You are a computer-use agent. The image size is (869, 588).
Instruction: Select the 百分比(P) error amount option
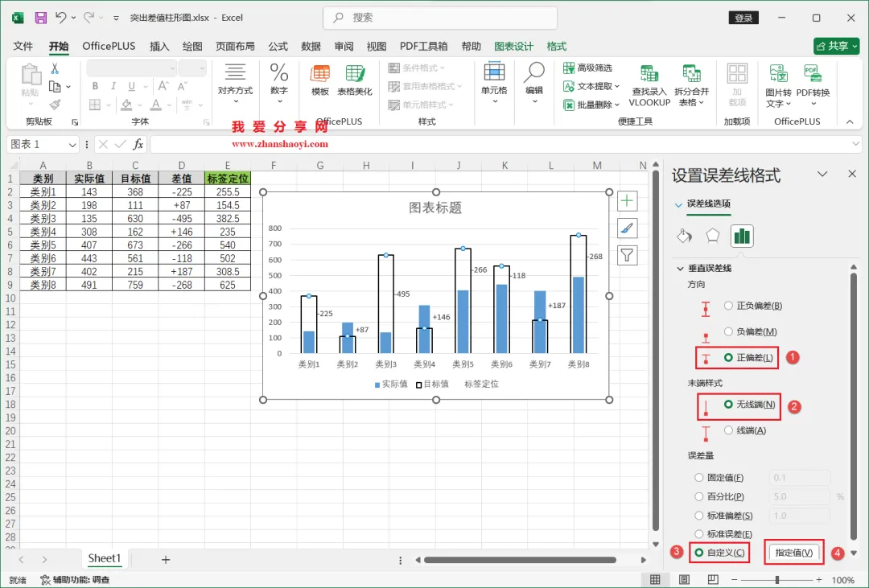[719, 496]
